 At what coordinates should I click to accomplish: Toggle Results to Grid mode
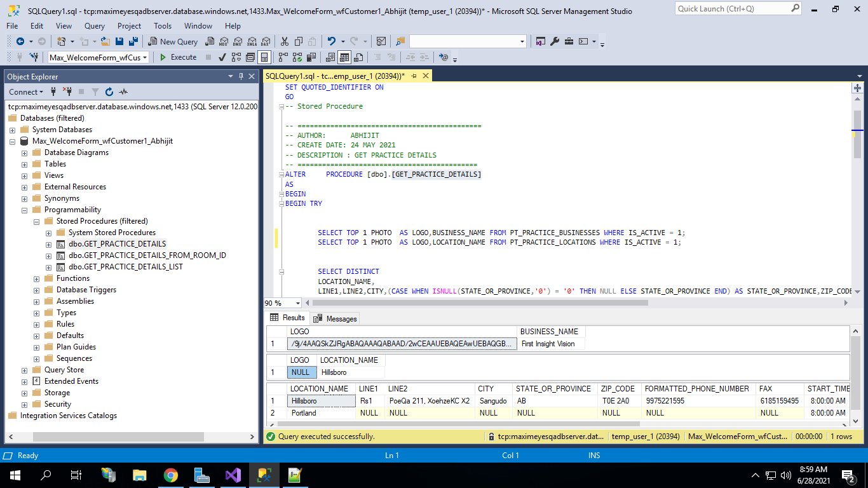point(344,57)
